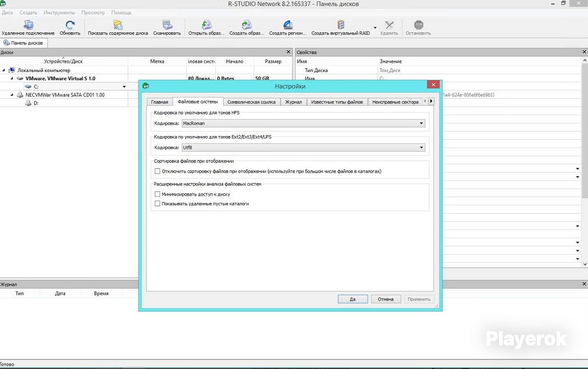
Task: Select the C: drive icon in disk tree
Action: point(28,86)
